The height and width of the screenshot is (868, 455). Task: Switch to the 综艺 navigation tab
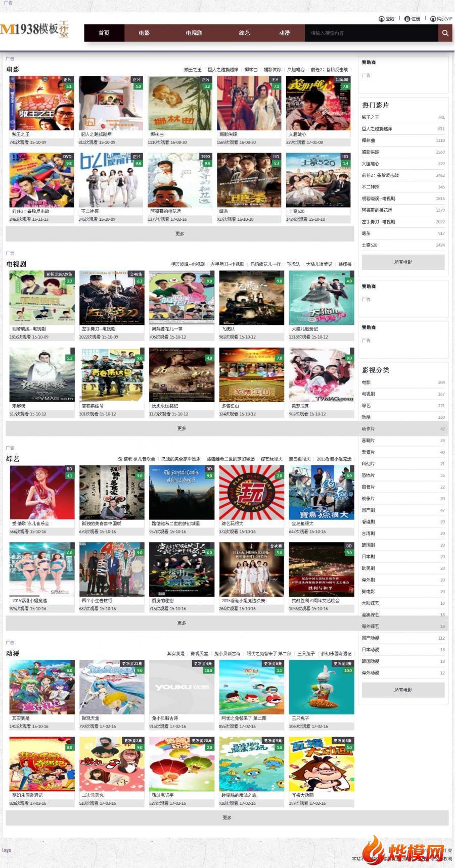pyautogui.click(x=244, y=33)
